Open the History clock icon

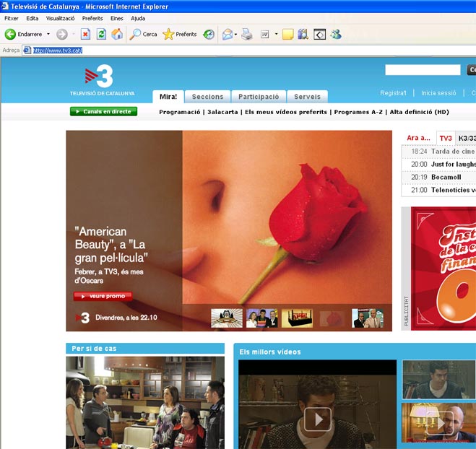click(209, 34)
